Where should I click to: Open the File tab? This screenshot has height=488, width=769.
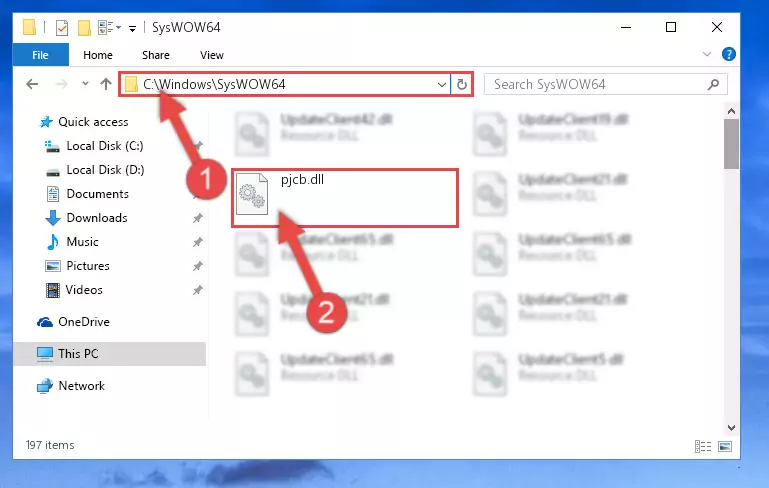point(41,55)
